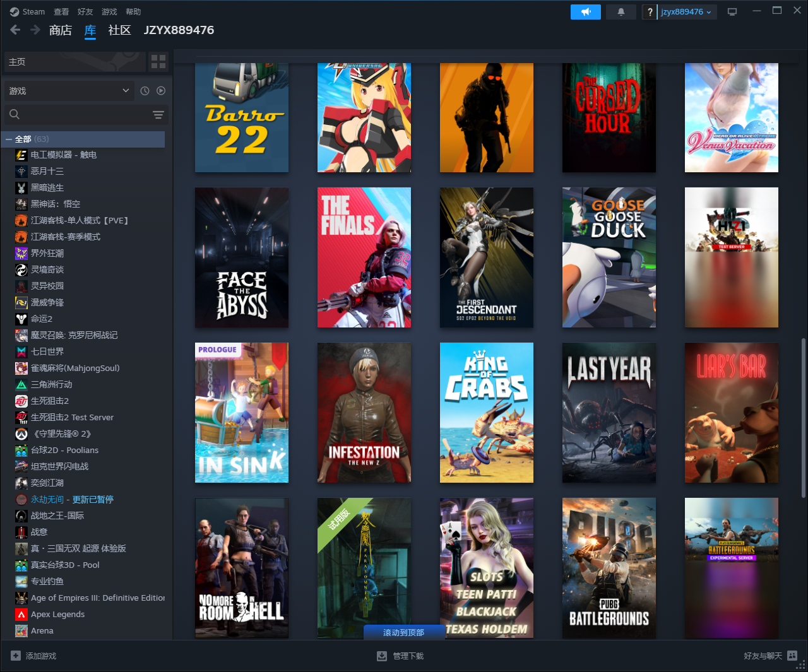
Task: Go to the 商店 tab
Action: 61,30
